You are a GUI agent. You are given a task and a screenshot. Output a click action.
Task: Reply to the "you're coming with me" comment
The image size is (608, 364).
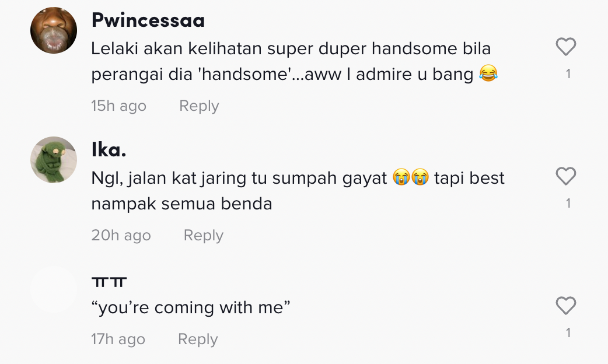pyautogui.click(x=197, y=339)
